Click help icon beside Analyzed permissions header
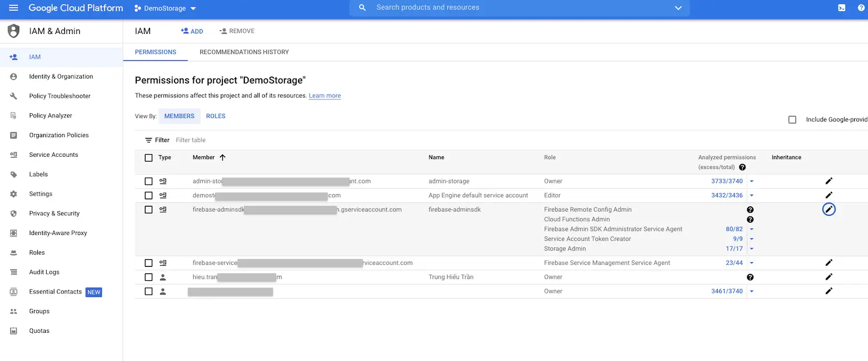The height and width of the screenshot is (361, 868). 742,167
